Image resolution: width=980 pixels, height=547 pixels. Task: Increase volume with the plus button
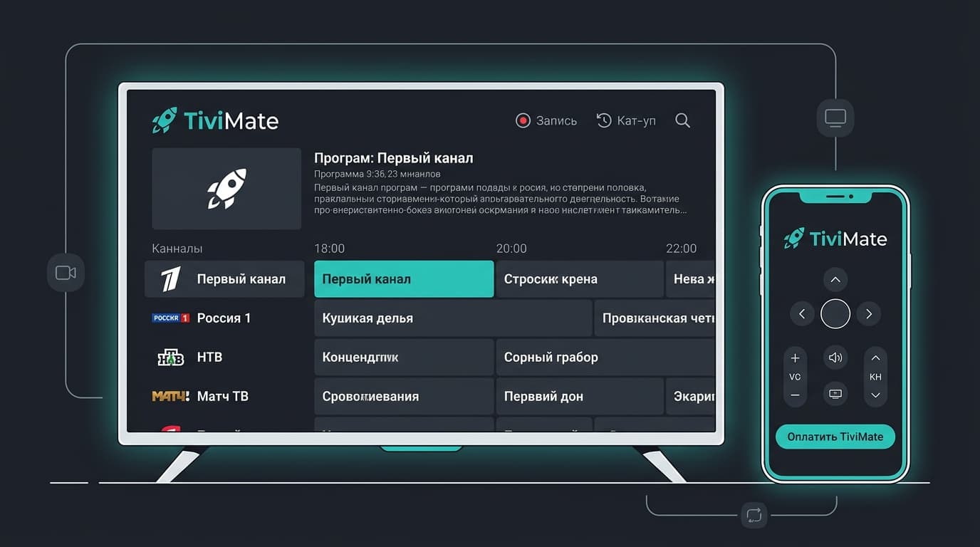796,358
